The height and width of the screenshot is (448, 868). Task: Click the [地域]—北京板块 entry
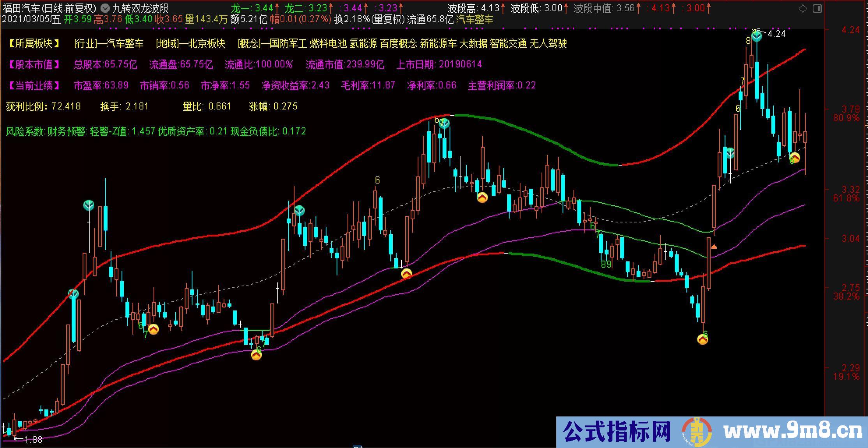pyautogui.click(x=191, y=43)
